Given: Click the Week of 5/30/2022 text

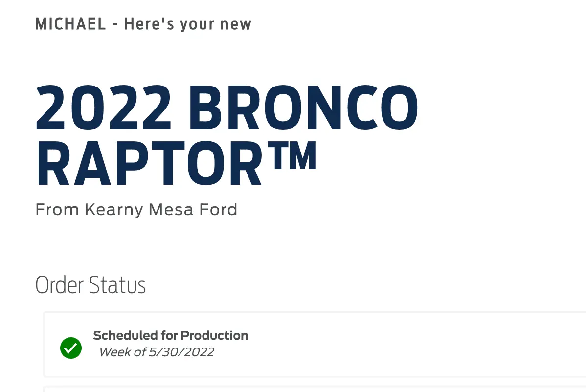Looking at the screenshot, I should [156, 352].
